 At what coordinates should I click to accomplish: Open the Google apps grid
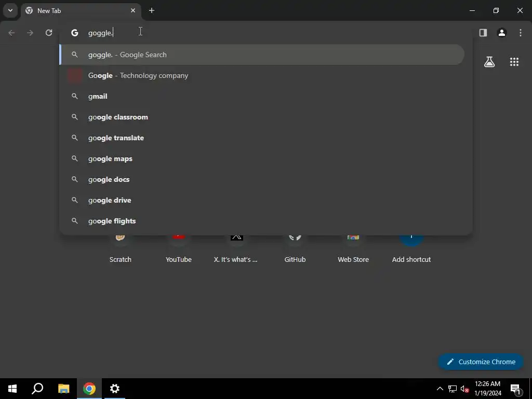(514, 62)
